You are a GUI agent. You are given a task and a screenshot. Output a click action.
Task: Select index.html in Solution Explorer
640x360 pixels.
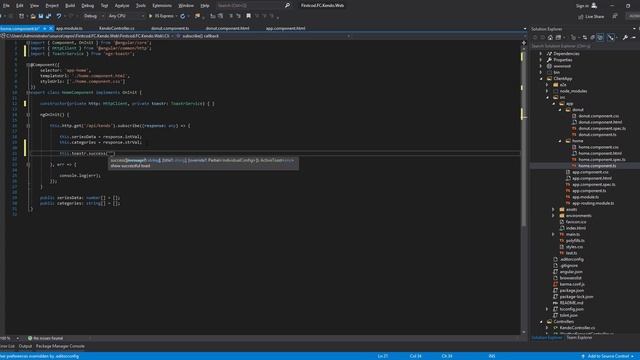[576, 228]
